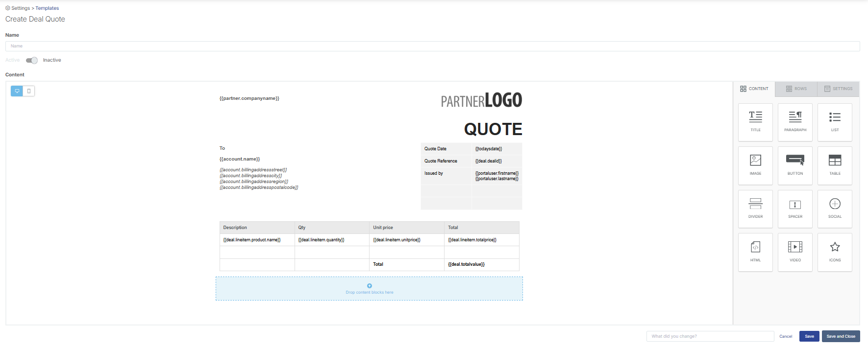868x348 pixels.
Task: Add a Spacer content block
Action: pyautogui.click(x=795, y=209)
